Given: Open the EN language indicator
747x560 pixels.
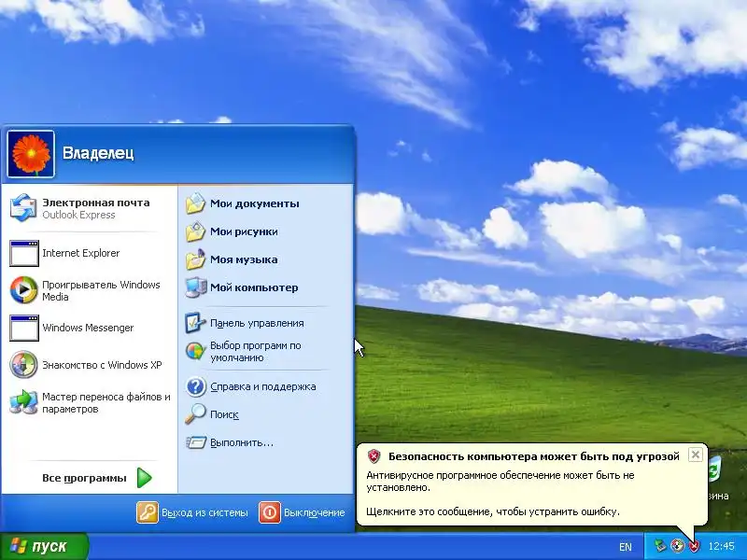Looking at the screenshot, I should coord(626,547).
